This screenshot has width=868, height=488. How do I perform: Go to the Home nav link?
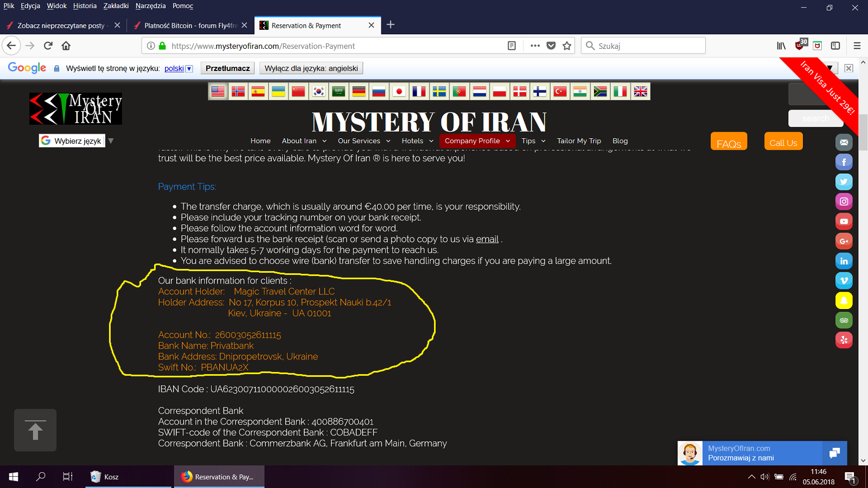(260, 141)
